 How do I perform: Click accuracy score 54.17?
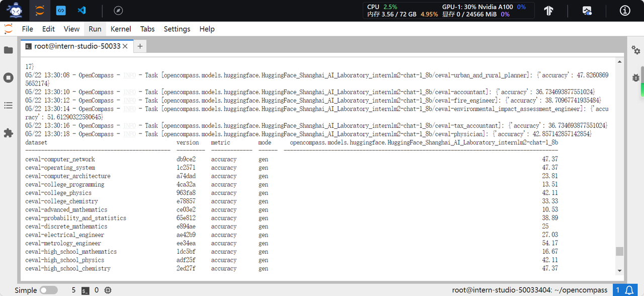tap(549, 243)
